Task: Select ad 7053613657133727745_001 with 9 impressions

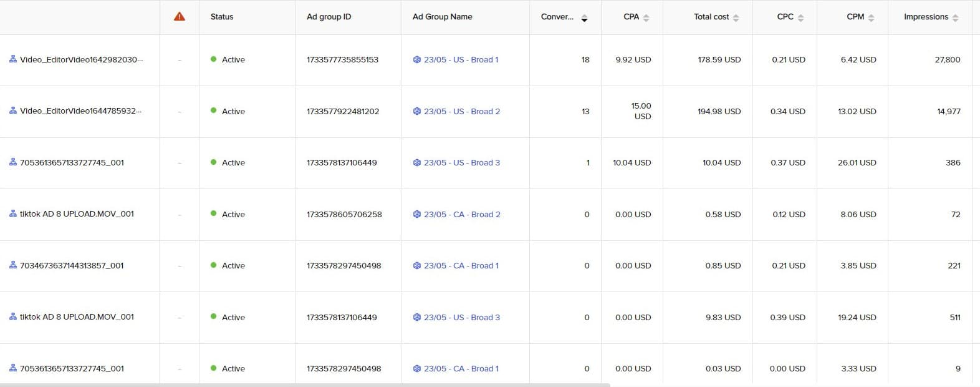Action: (x=72, y=368)
